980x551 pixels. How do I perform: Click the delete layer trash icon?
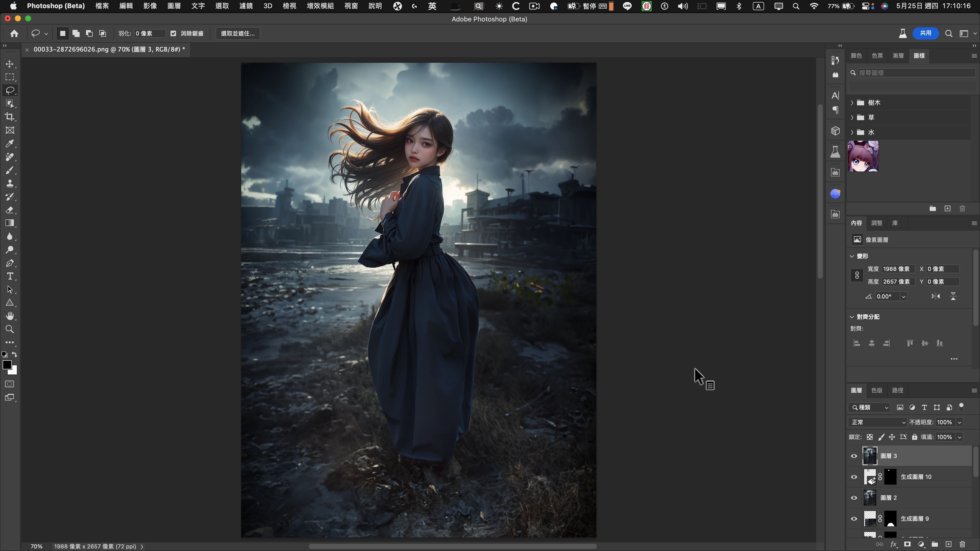(x=962, y=545)
